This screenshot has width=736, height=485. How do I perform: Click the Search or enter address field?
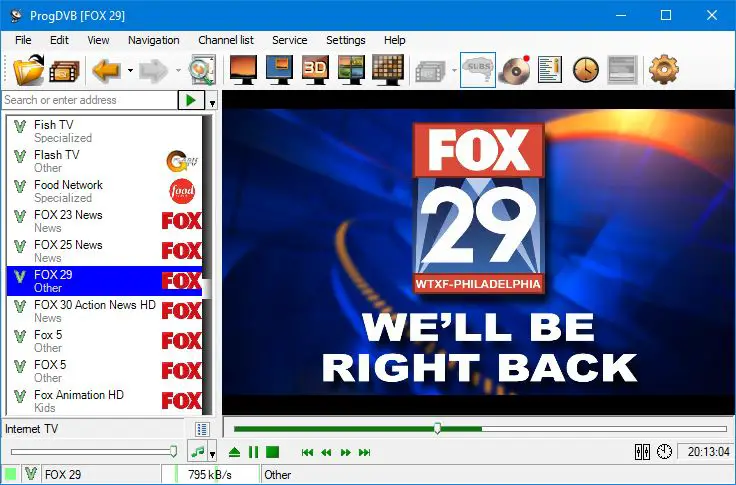pyautogui.click(x=89, y=100)
